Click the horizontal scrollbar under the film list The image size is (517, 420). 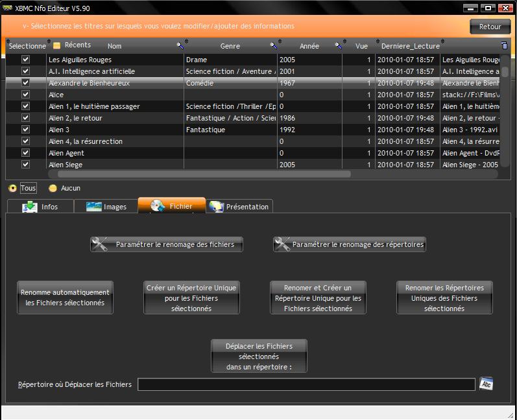coord(204,174)
